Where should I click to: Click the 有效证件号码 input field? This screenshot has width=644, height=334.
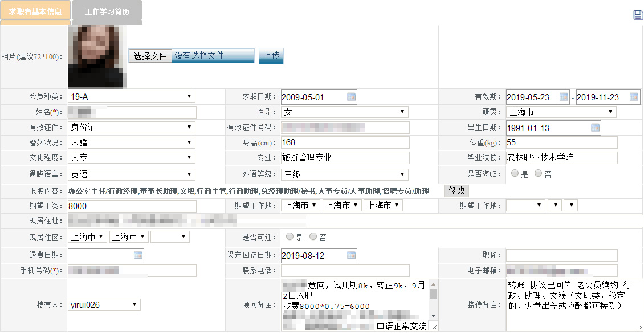tap(345, 128)
